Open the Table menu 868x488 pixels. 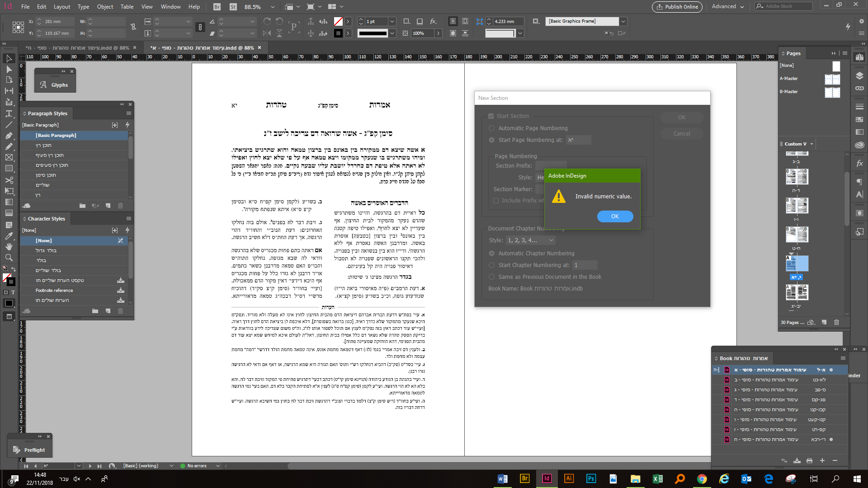pos(127,7)
